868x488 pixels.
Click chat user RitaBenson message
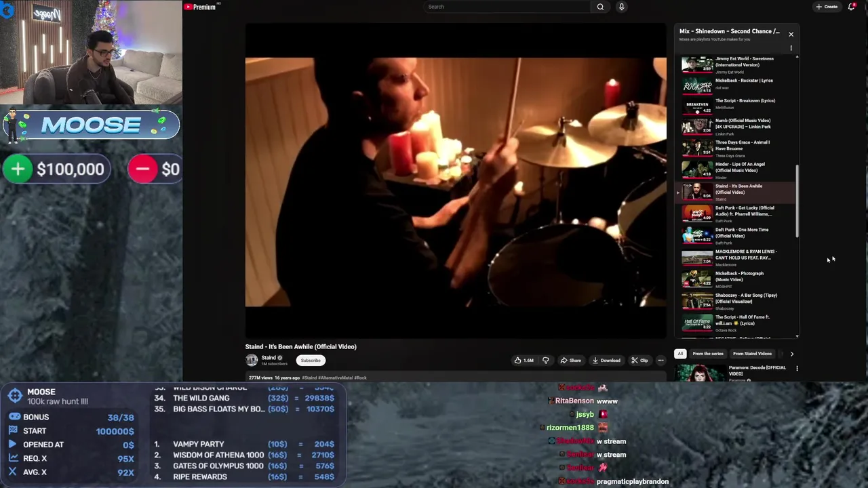pos(583,401)
